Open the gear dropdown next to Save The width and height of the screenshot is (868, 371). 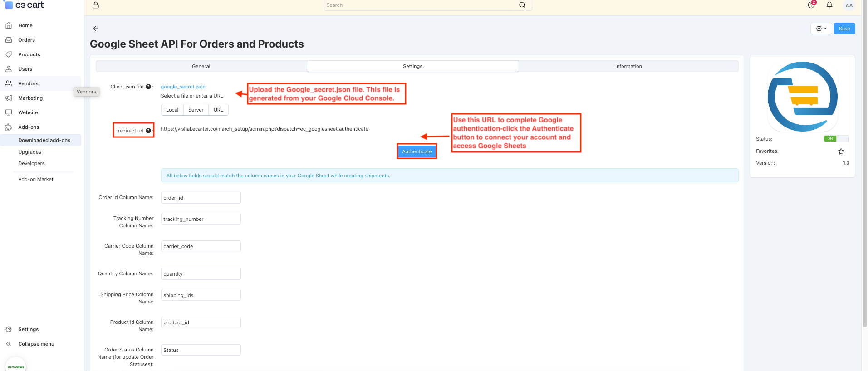pos(821,29)
